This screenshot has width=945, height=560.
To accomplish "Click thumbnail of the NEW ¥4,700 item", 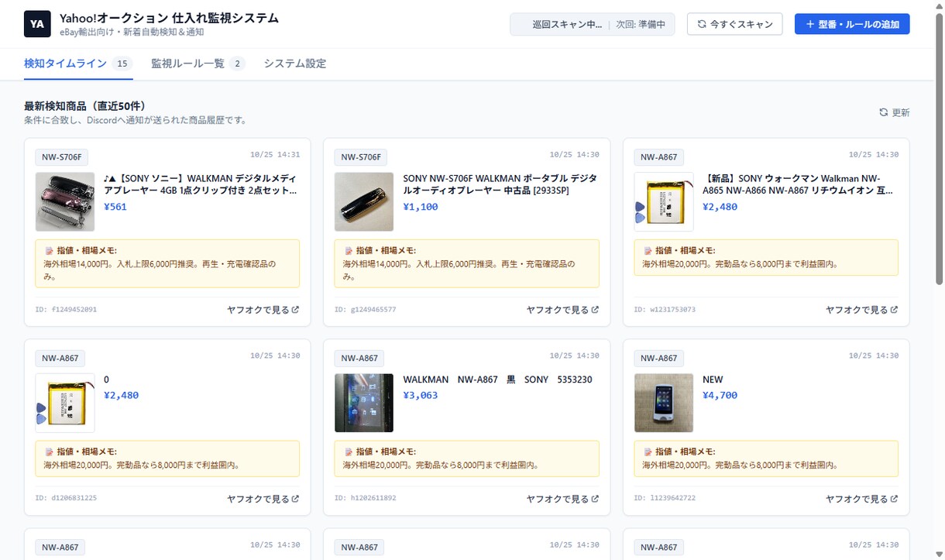I will 664,403.
